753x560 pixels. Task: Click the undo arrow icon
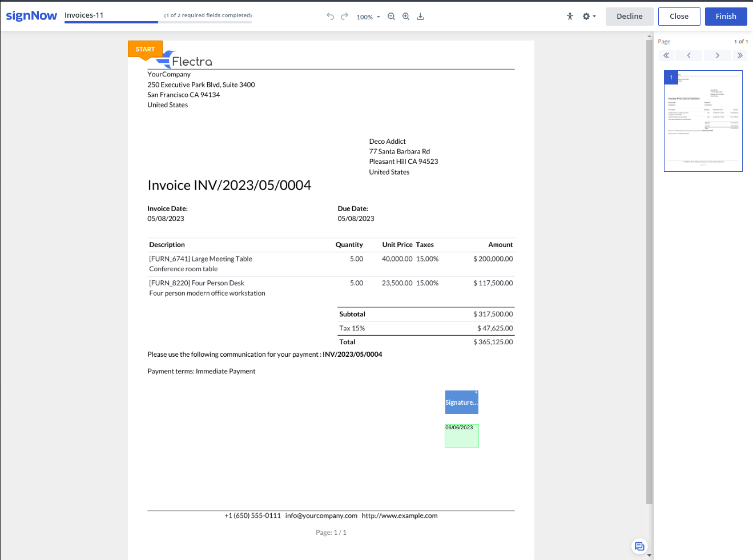click(x=330, y=17)
